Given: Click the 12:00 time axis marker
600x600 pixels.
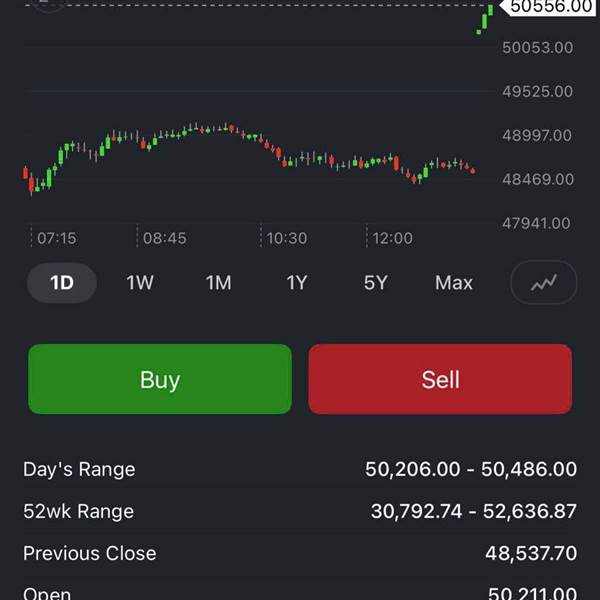Looking at the screenshot, I should 392,238.
